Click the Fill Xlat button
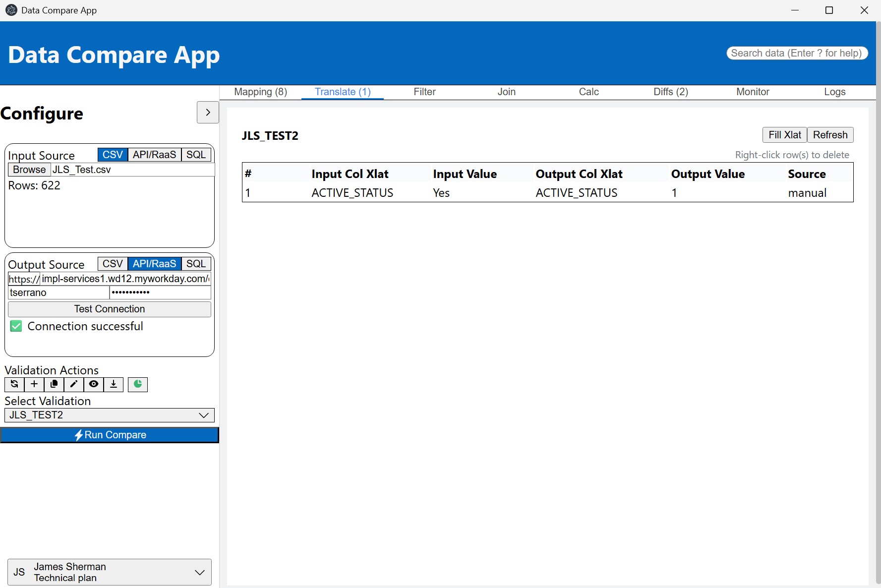This screenshot has width=881, height=588. pyautogui.click(x=784, y=135)
